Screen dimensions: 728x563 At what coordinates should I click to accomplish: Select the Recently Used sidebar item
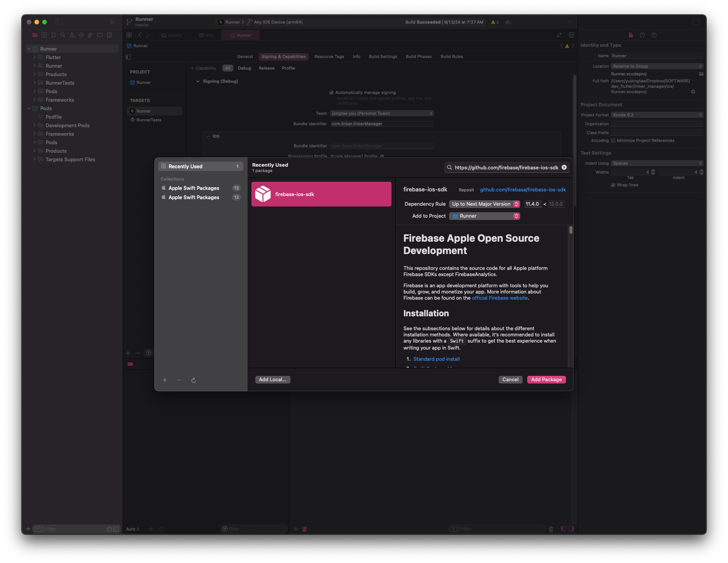pos(200,166)
